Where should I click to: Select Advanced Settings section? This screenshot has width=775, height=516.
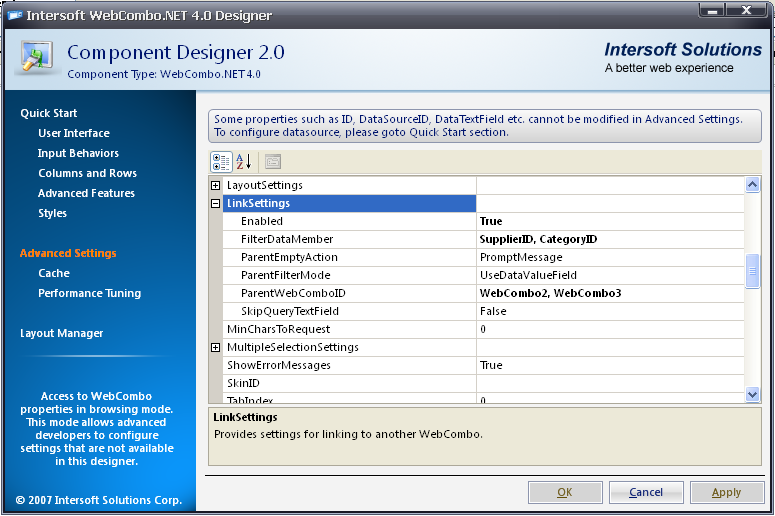coord(68,253)
